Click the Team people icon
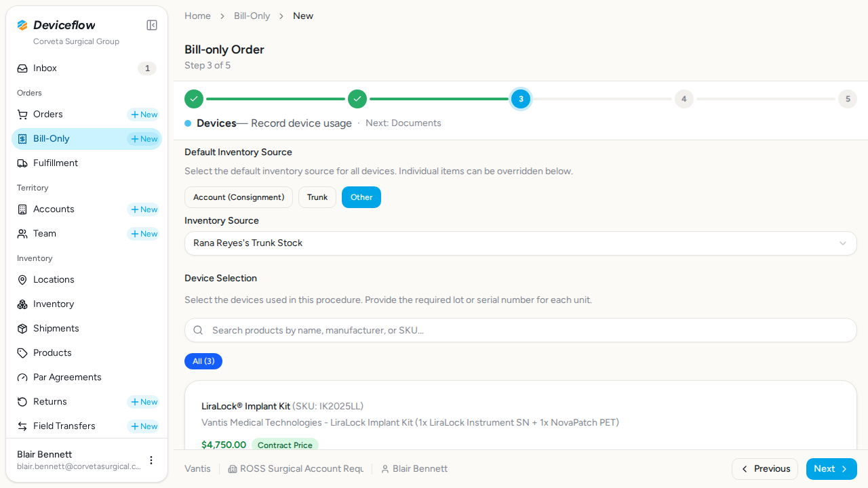Viewport: 868px width, 488px height. 22,234
